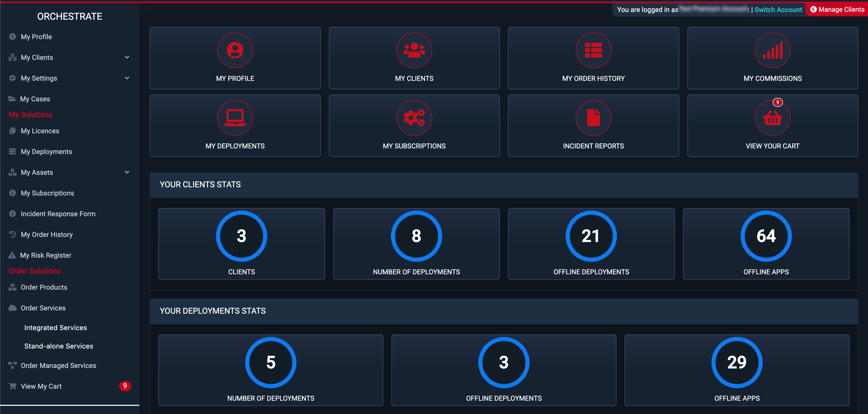Click the My Order History list icon

(x=593, y=50)
